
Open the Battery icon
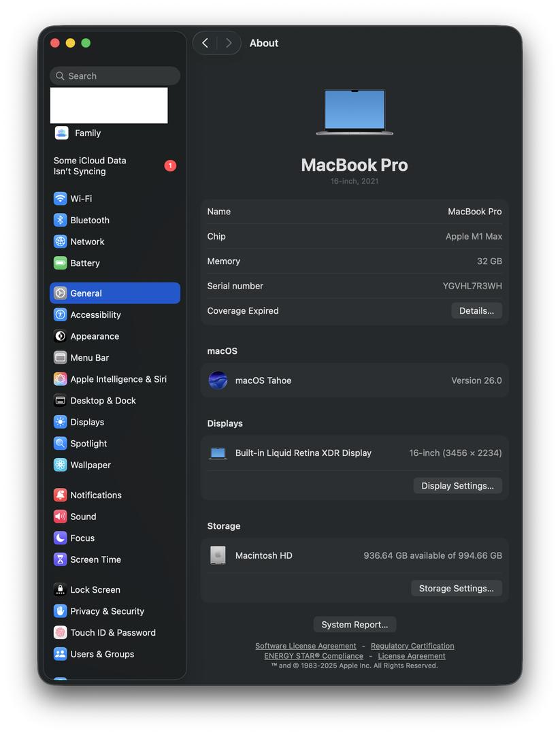pyautogui.click(x=60, y=263)
